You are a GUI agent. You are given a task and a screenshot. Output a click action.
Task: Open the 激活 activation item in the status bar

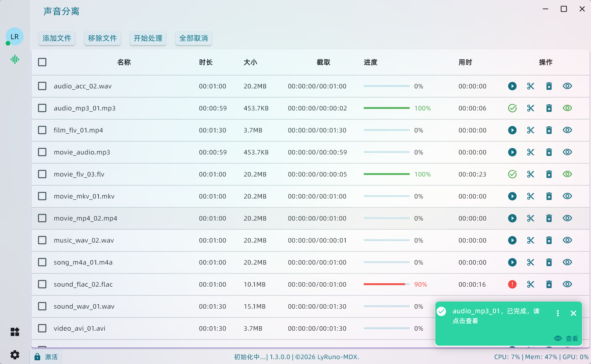point(46,357)
